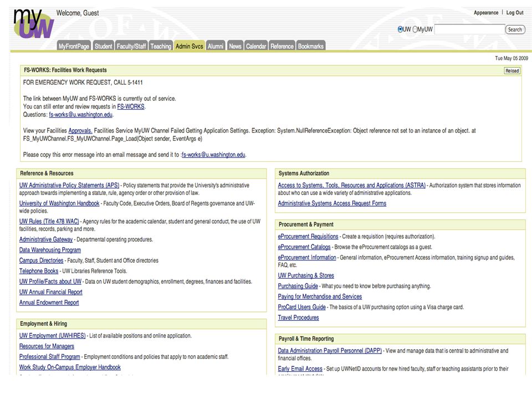The width and height of the screenshot is (532, 399).
Task: Click the Admin Svcs tab
Action: (x=190, y=46)
